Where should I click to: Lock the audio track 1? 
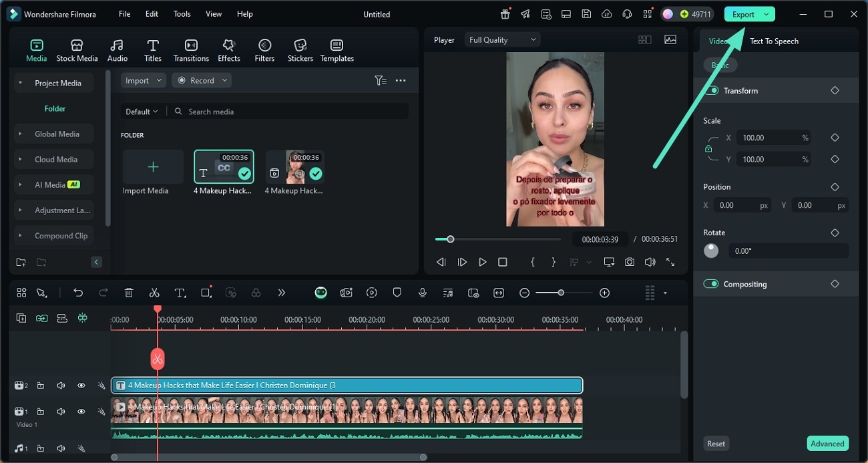tap(41, 448)
